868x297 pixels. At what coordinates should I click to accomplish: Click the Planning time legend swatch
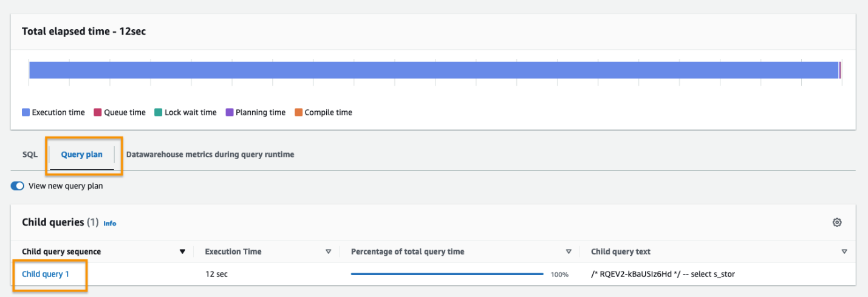coord(230,112)
